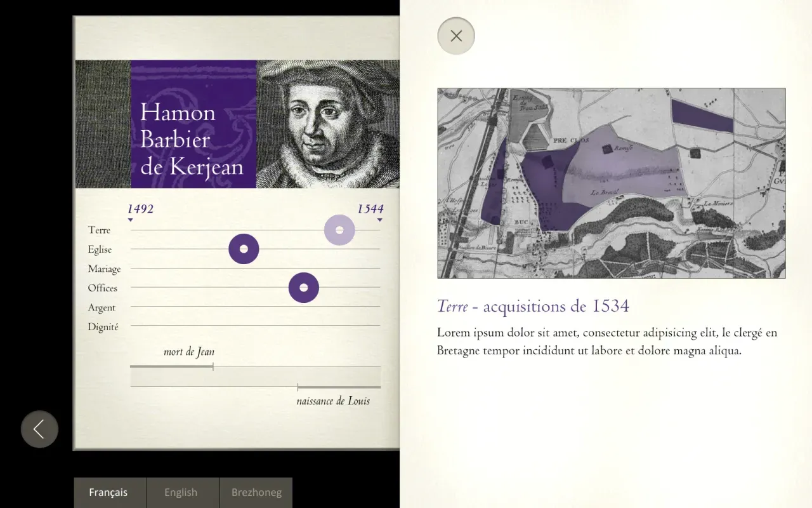Close the Terre detail panel
Viewport: 812px width, 508px height.
click(455, 36)
